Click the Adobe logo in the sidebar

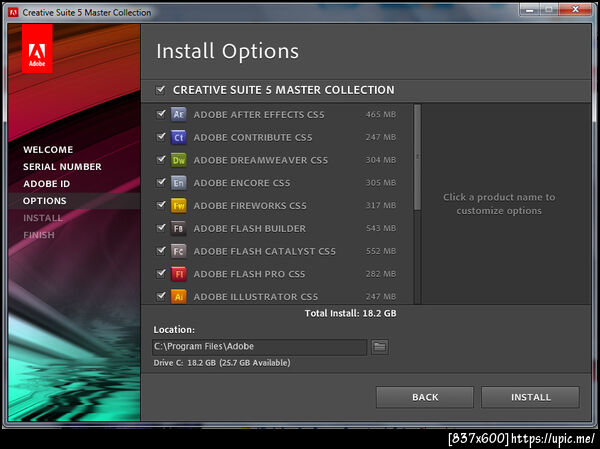coord(37,49)
